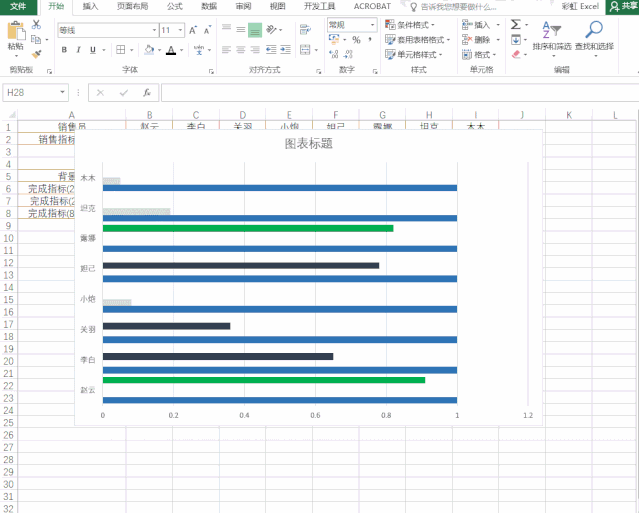Open the font dialog launcher
This screenshot has width=639, height=513.
(212, 71)
